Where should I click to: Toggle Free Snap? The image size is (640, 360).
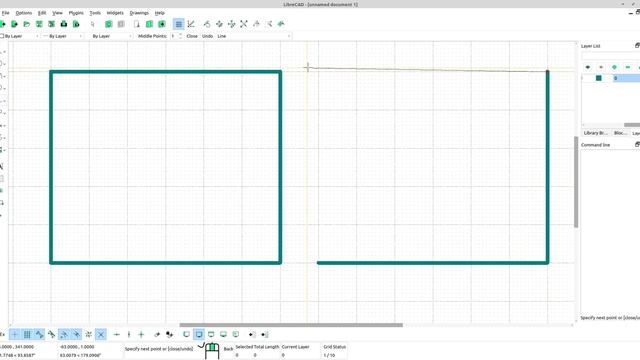coord(14,335)
